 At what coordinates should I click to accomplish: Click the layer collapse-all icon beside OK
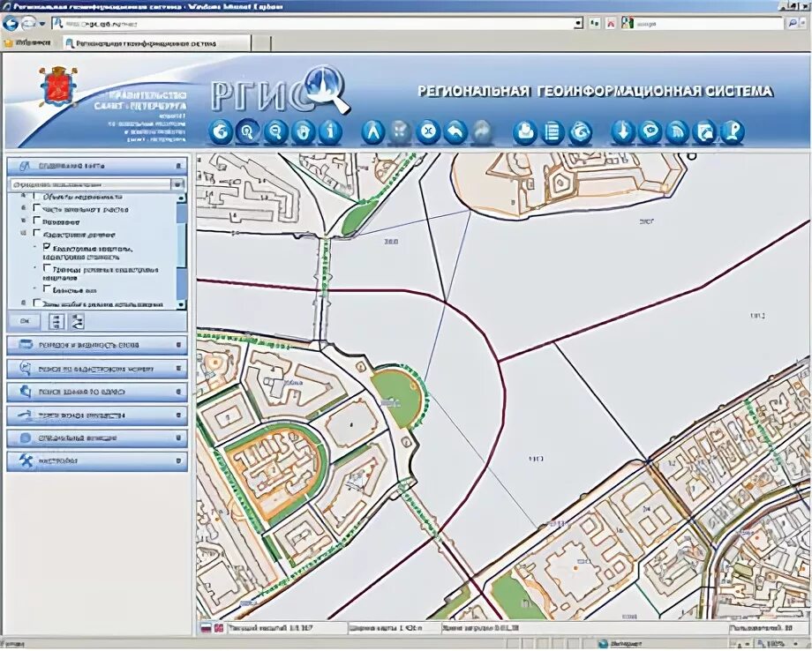78,321
